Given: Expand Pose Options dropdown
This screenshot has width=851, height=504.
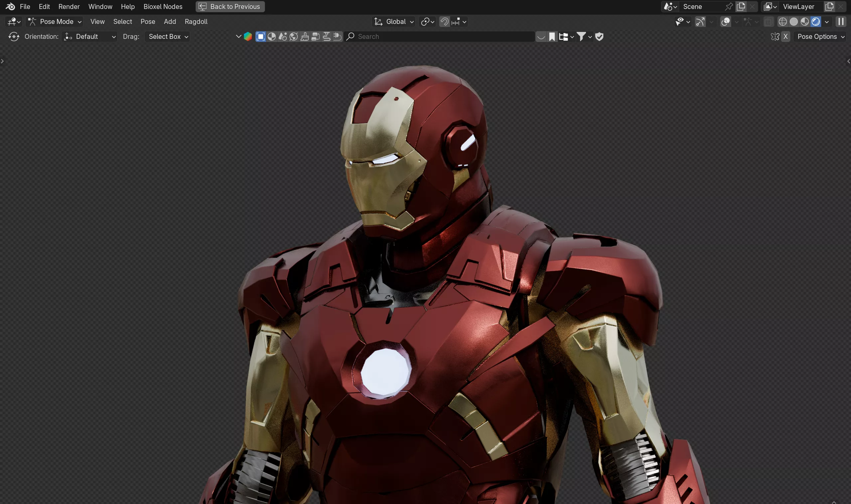Looking at the screenshot, I should (820, 37).
